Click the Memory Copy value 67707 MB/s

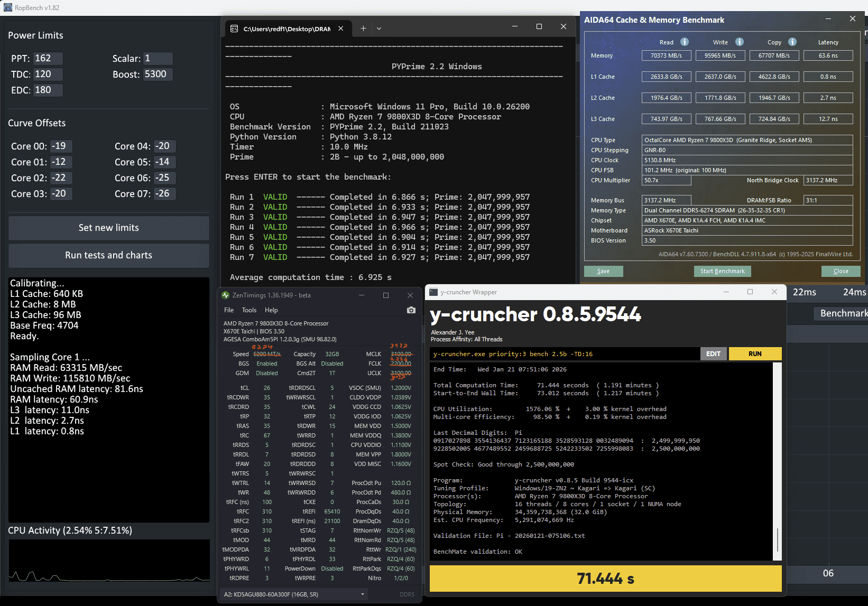coord(774,55)
